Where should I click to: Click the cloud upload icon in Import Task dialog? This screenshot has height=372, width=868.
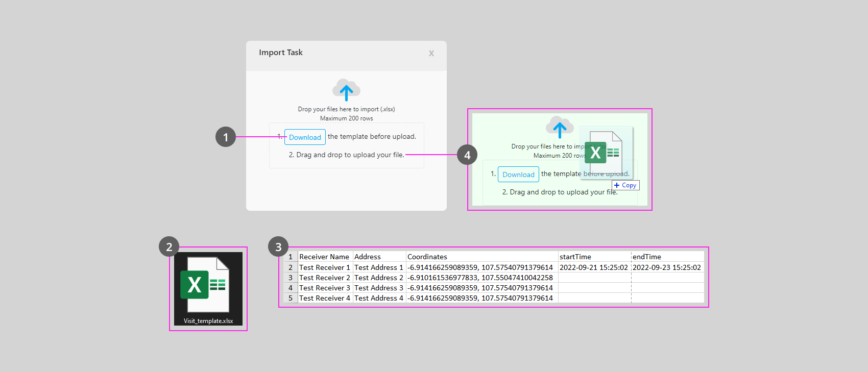[x=346, y=90]
